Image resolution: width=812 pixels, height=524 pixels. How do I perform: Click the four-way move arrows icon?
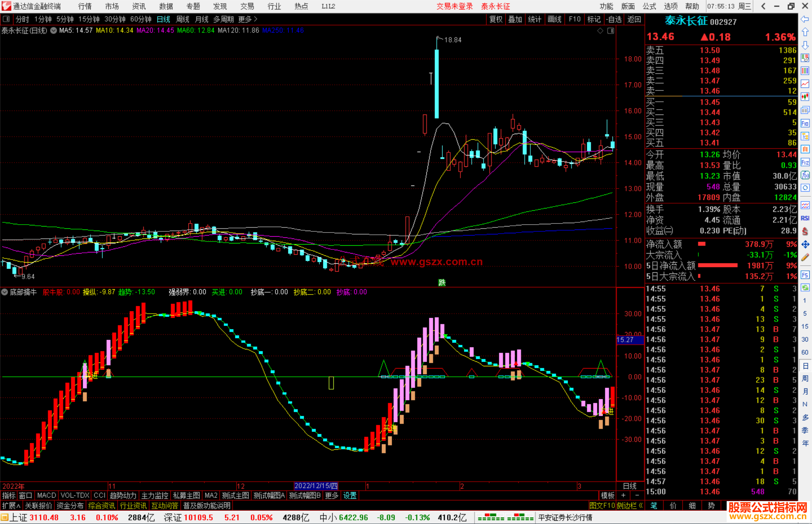tap(805, 245)
